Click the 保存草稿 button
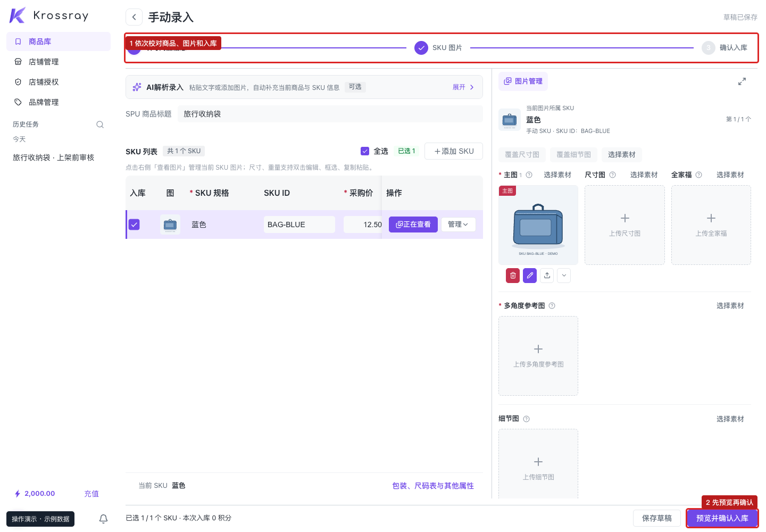766x532 pixels. pos(657,518)
